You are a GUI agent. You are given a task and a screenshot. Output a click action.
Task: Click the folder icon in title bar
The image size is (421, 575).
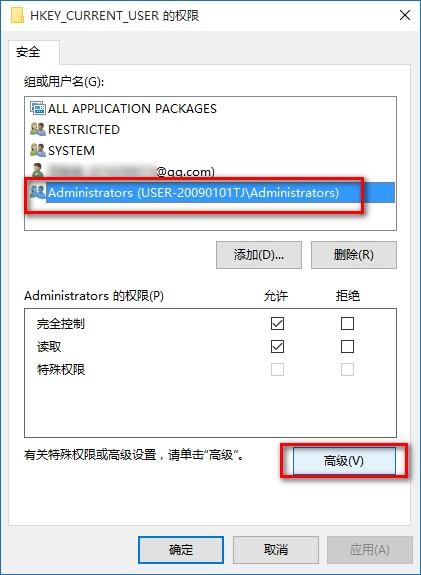point(18,15)
